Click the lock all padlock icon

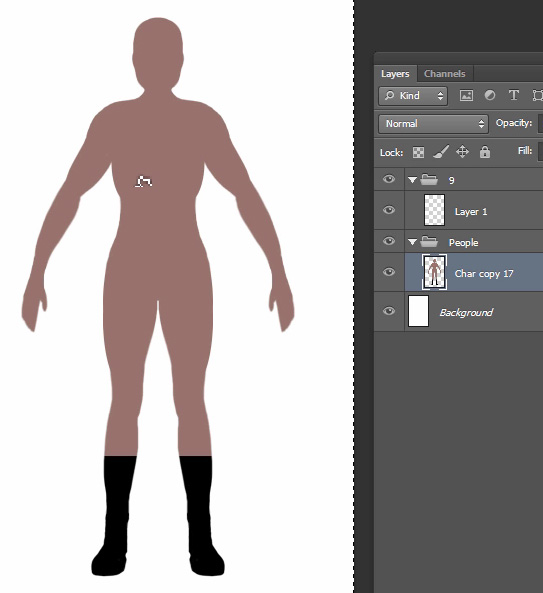pos(485,152)
